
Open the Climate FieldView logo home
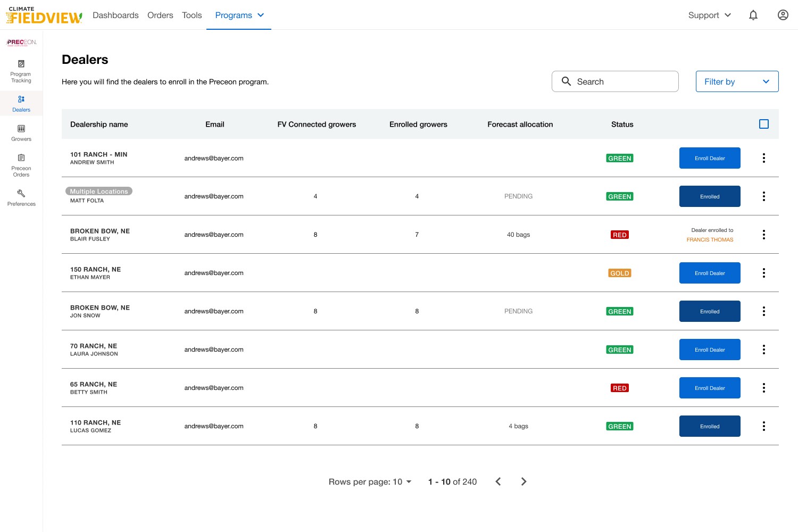coord(44,15)
